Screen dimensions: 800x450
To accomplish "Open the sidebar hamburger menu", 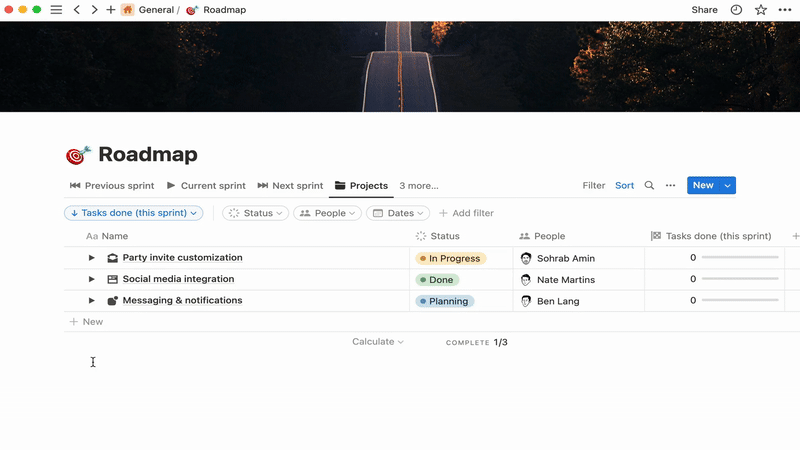I will click(x=56, y=10).
